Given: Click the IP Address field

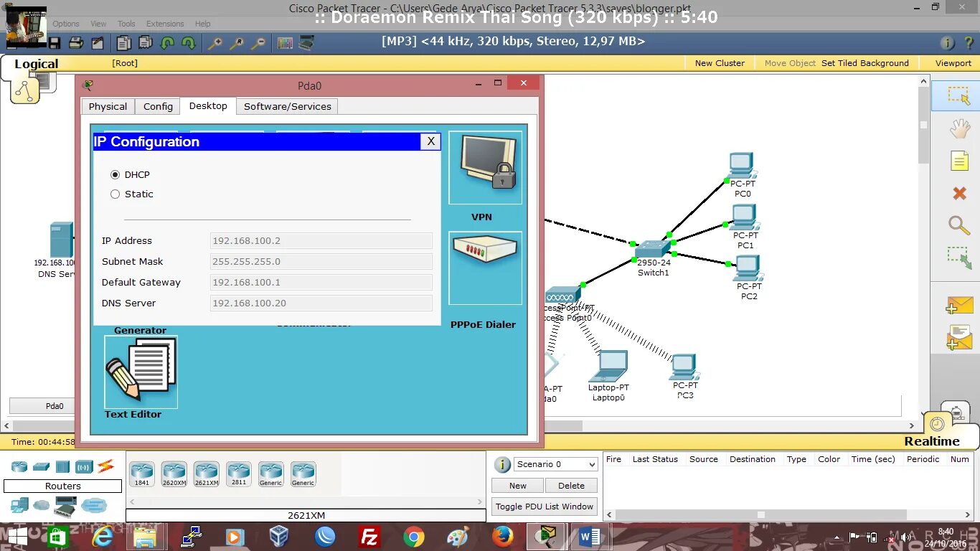Looking at the screenshot, I should point(321,241).
